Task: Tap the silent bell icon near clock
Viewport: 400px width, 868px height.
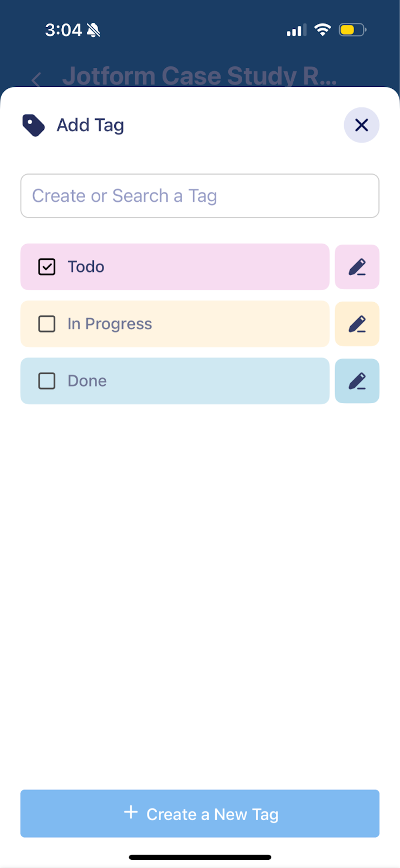Action: click(94, 30)
